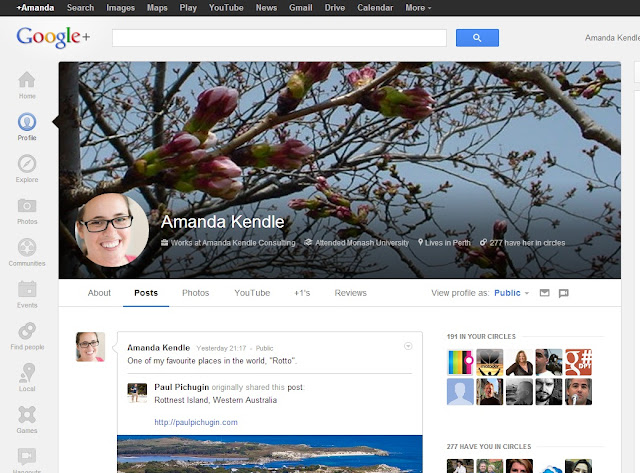Screen dimensions: 640x473
Task: Open Drive in the top bar
Action: (x=335, y=8)
